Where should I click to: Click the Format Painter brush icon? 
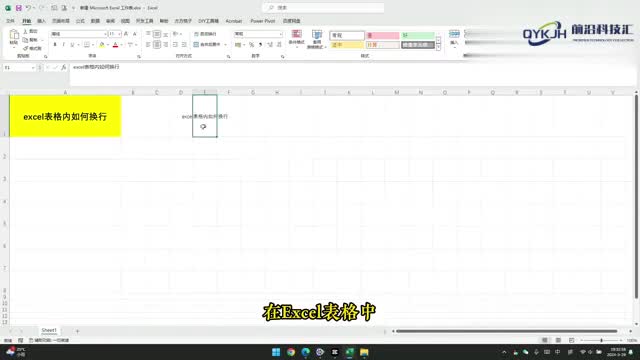click(x=25, y=48)
